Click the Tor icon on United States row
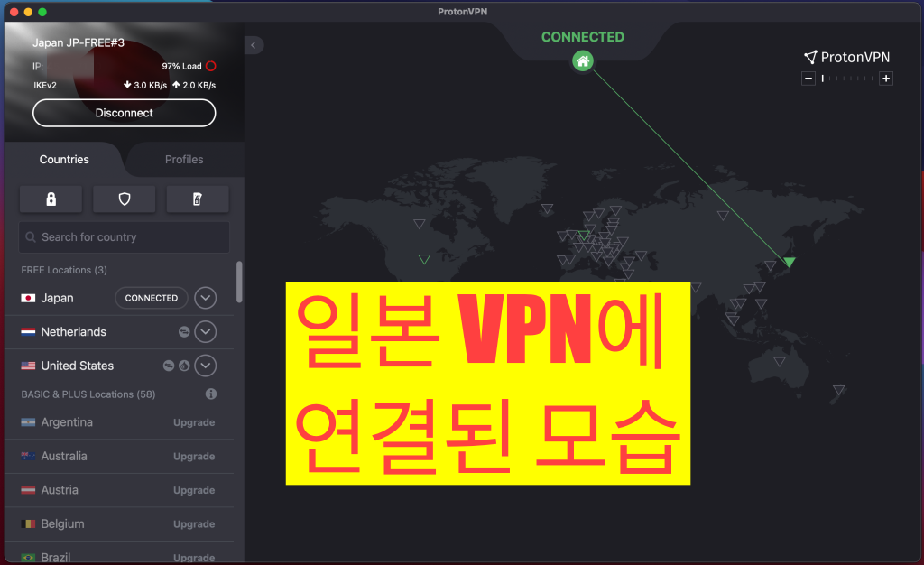 tap(184, 366)
